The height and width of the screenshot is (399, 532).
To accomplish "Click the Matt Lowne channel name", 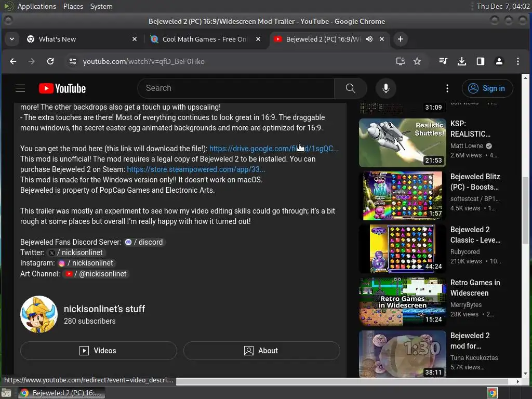I will pyautogui.click(x=467, y=146).
